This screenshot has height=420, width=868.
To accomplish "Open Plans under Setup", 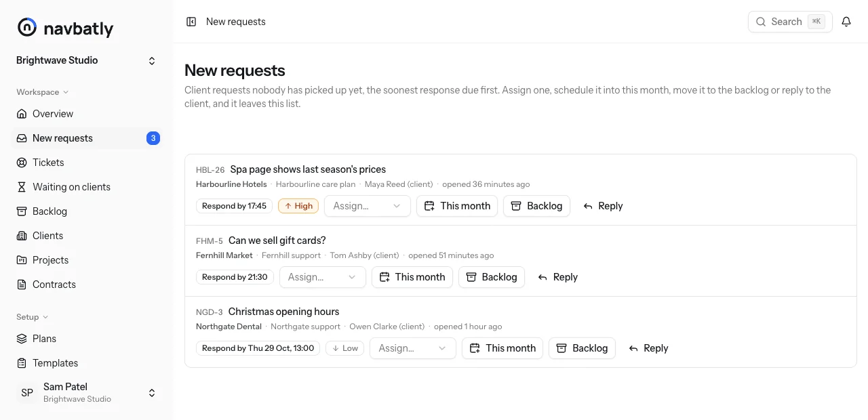I will [x=87, y=339].
